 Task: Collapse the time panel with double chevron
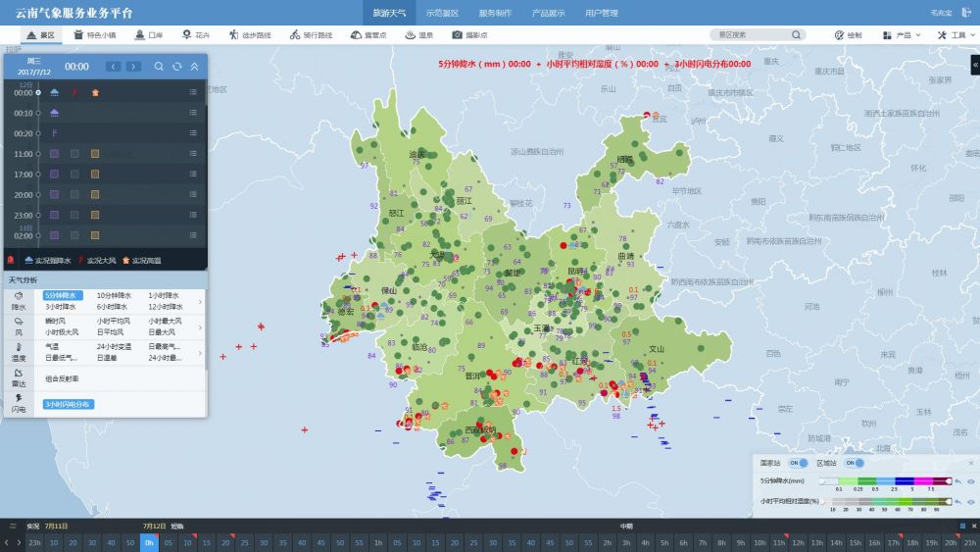(194, 67)
